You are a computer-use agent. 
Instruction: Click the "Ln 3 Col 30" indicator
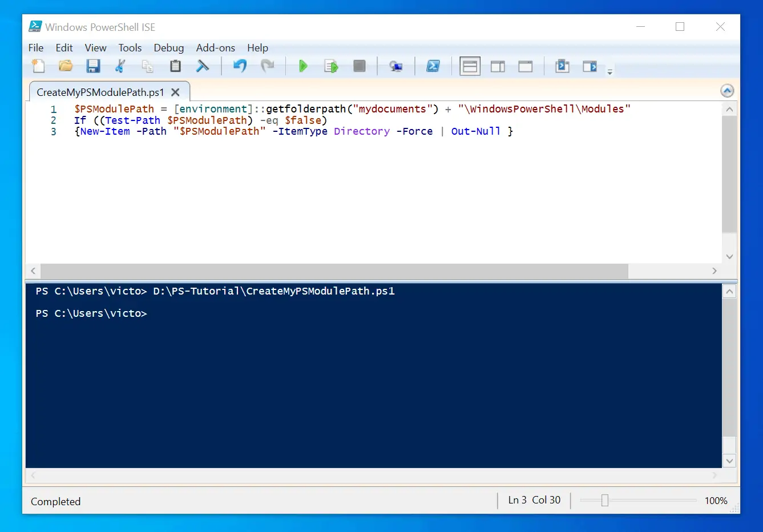point(535,500)
